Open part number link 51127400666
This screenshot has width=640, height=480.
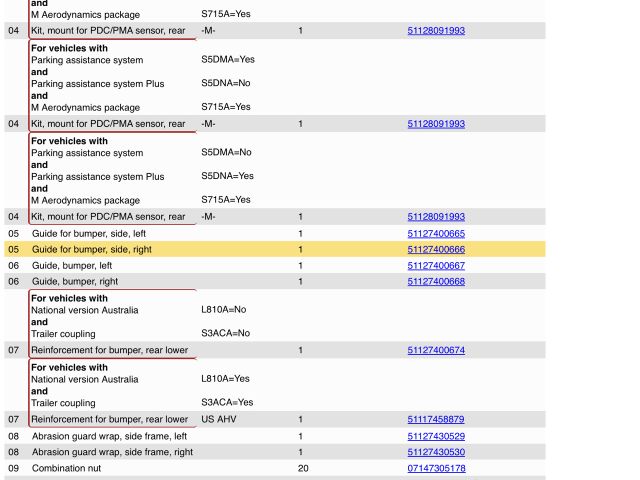(436, 249)
